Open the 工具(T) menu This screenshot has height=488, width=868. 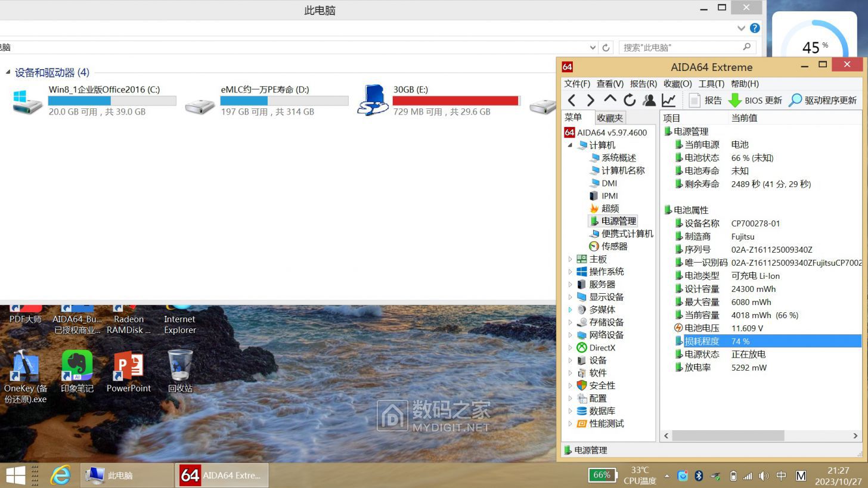coord(711,83)
